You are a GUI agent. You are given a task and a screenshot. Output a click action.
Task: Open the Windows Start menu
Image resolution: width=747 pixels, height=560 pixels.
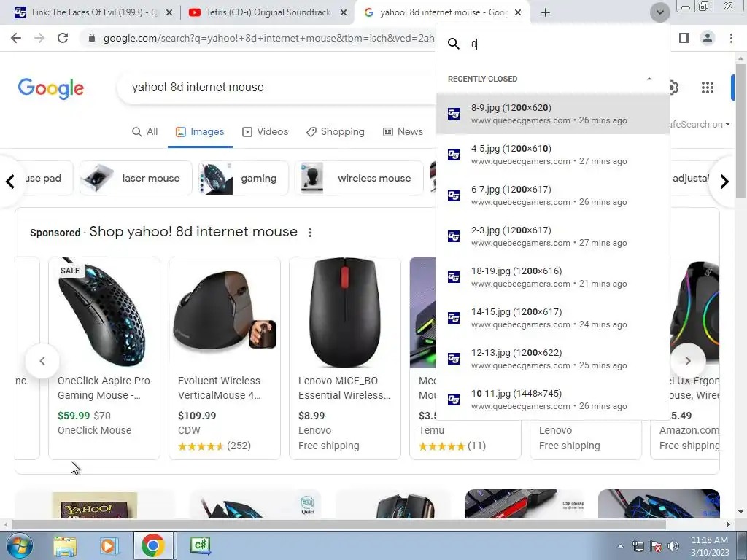pyautogui.click(x=20, y=545)
